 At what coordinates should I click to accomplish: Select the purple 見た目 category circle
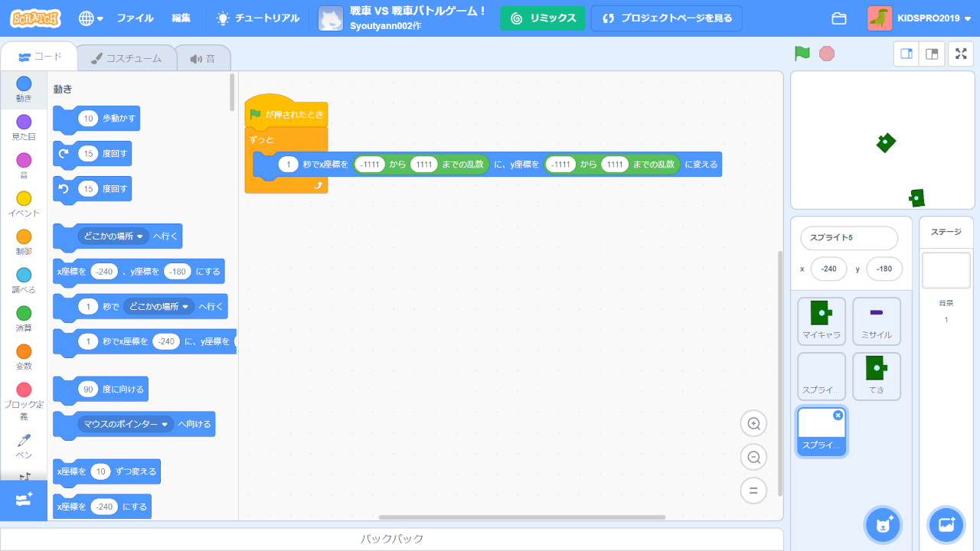(24, 122)
